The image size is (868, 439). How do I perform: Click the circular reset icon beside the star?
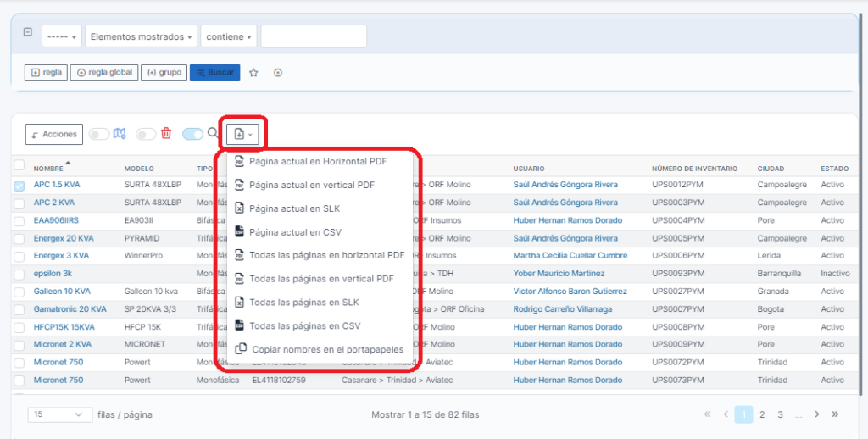point(277,73)
